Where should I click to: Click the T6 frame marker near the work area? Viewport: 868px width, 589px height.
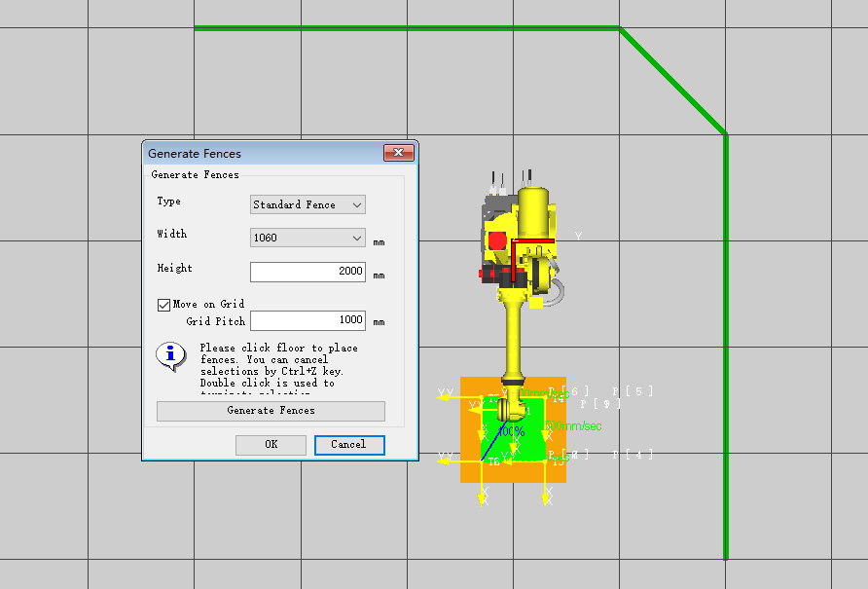494,461
